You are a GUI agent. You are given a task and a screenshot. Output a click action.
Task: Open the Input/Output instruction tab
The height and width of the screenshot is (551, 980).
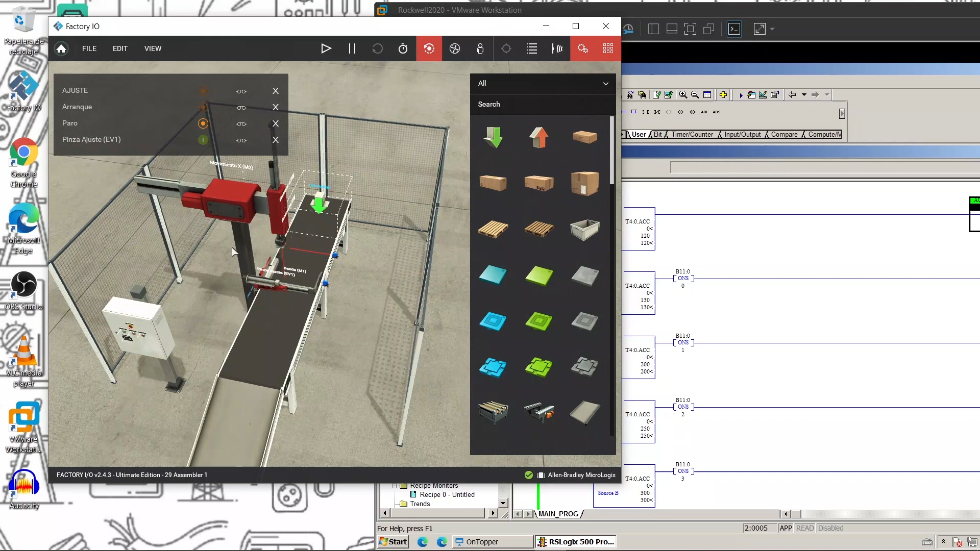tap(743, 135)
